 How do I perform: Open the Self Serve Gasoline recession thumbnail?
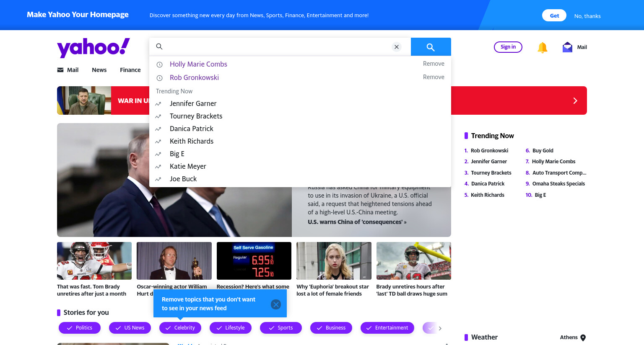tap(254, 261)
